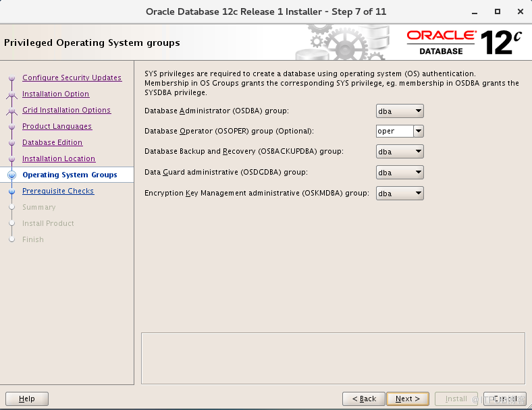Click the Installation Location step bullet
Screen dimensions: 532x410
pyautogui.click(x=12, y=159)
